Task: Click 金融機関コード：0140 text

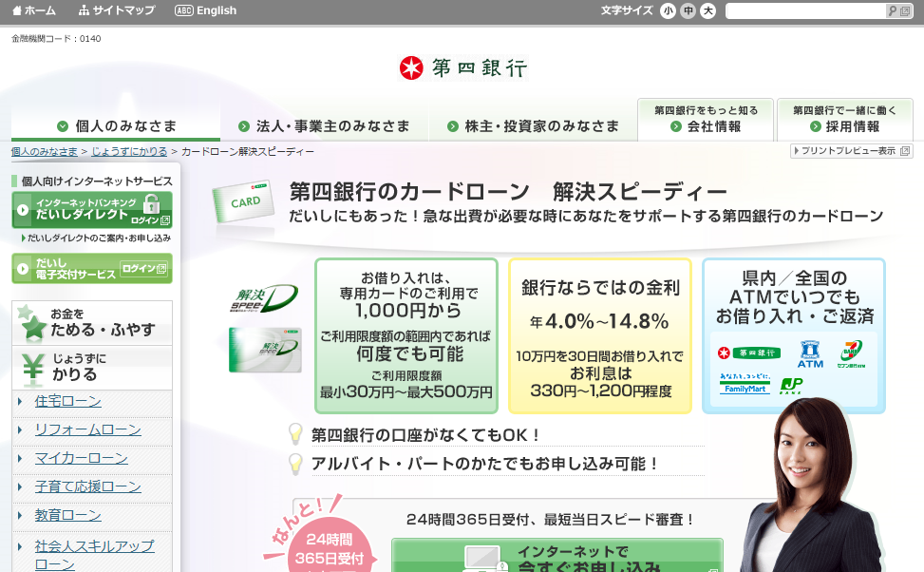Action: pyautogui.click(x=56, y=39)
